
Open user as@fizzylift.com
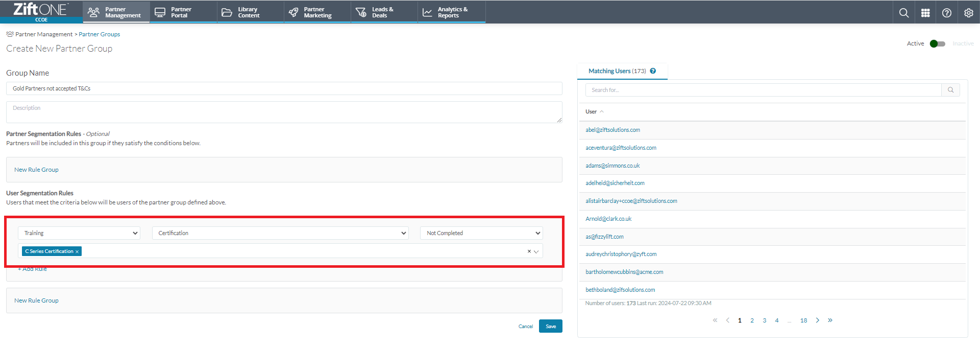point(604,237)
